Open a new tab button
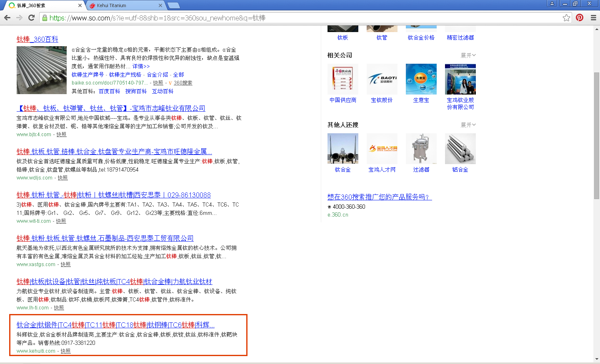Image resolution: width=600 pixels, height=364 pixels. (x=173, y=5)
